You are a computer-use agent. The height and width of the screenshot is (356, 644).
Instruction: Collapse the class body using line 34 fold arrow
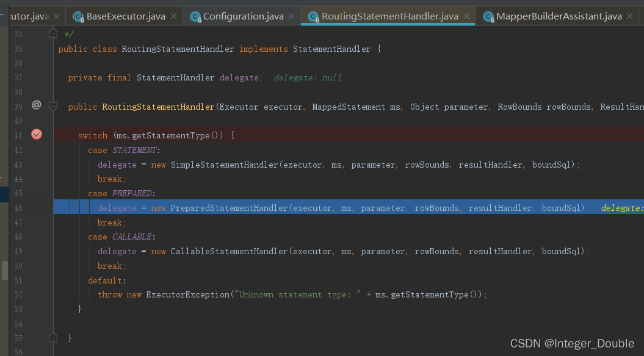click(53, 34)
